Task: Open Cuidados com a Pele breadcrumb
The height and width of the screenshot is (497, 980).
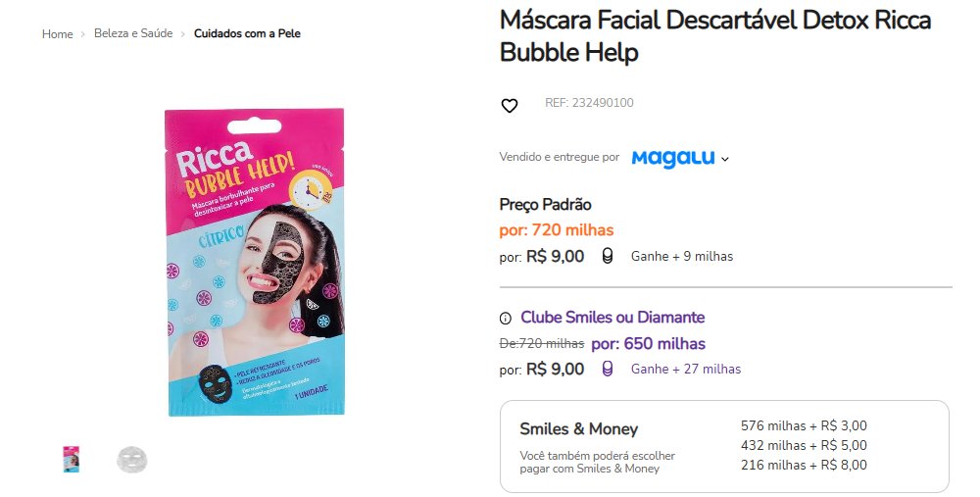Action: 247,33
